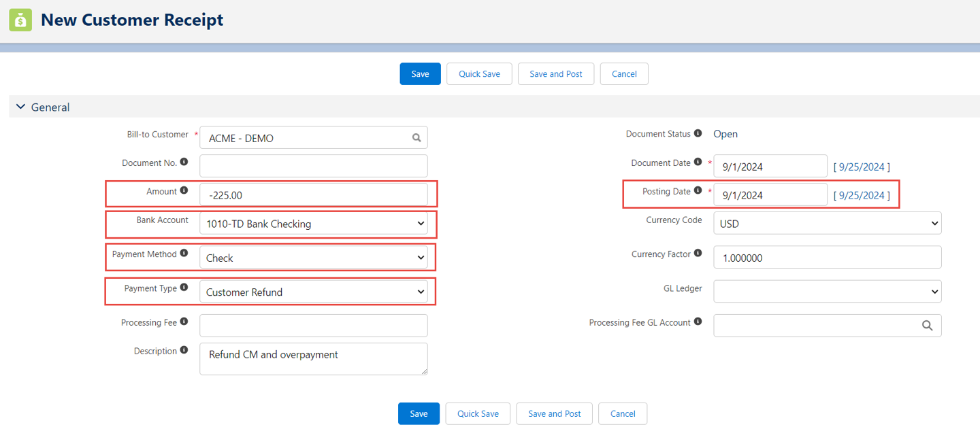Click the info icon next to Processing Fee label
The width and height of the screenshot is (980, 427).
(184, 322)
